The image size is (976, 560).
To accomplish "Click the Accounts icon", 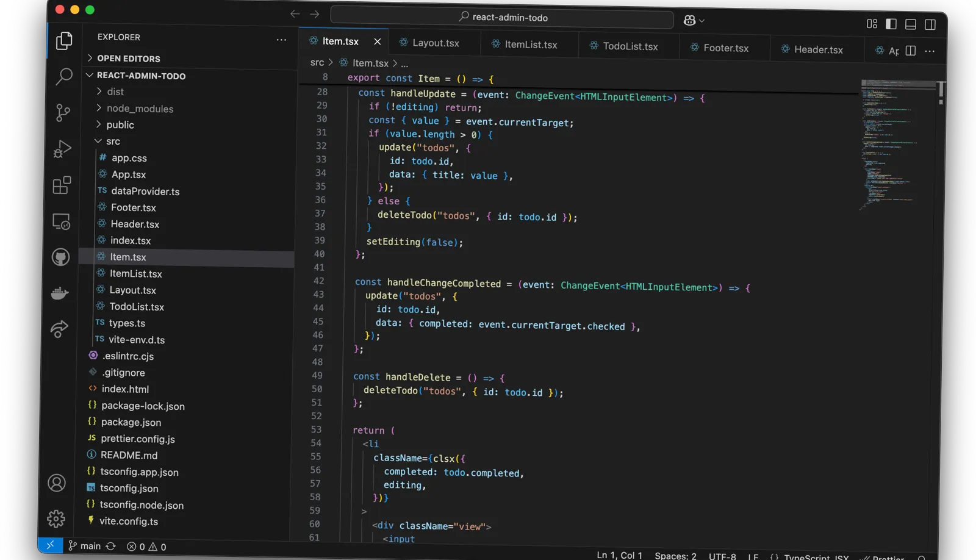I will pos(57,483).
